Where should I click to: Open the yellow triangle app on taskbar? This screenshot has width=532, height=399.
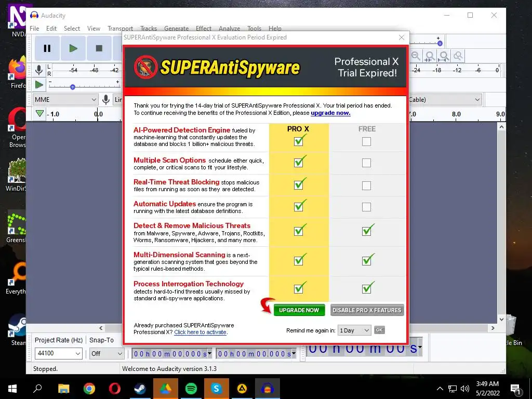242,389
